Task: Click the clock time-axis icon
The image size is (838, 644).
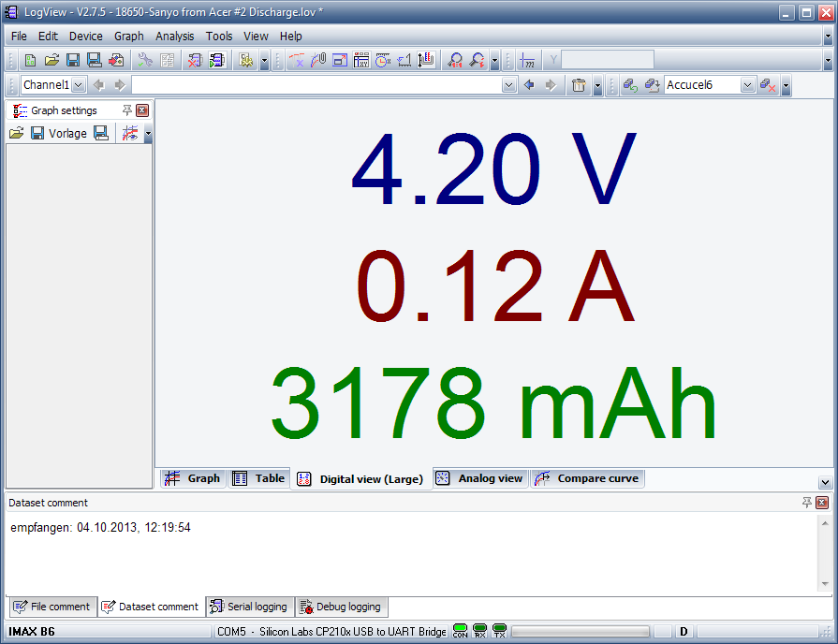Action: coord(383,61)
